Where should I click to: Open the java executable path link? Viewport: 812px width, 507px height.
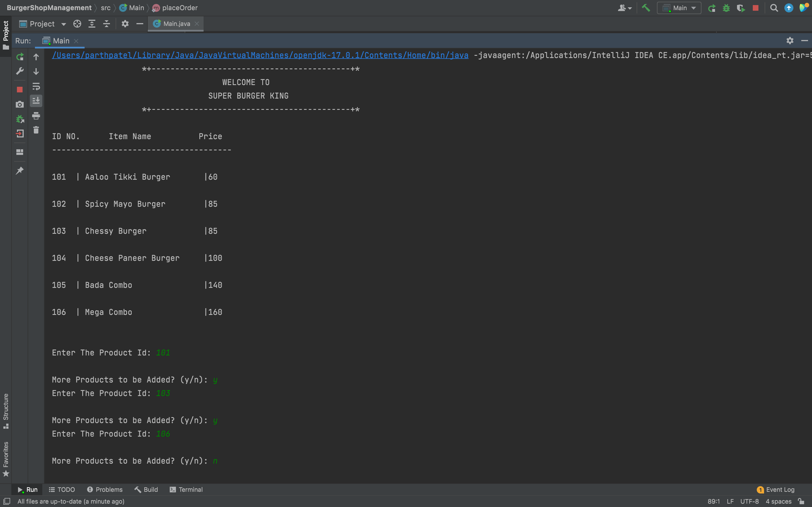260,55
